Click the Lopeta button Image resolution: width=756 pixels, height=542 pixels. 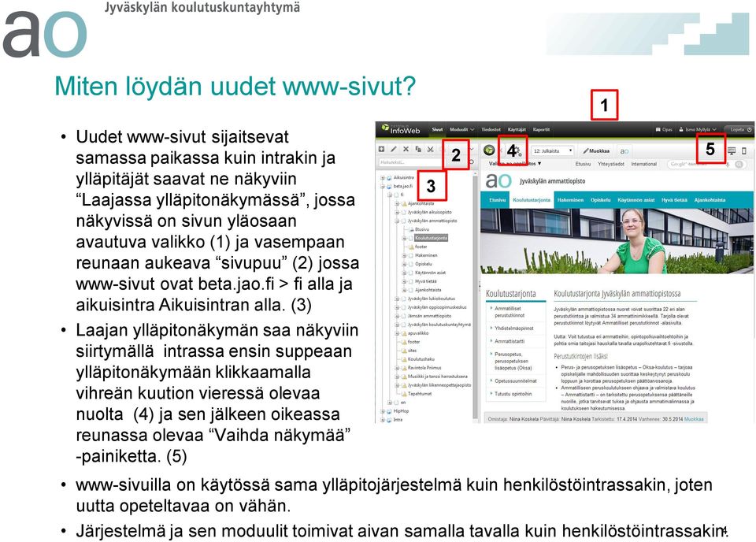click(740, 130)
